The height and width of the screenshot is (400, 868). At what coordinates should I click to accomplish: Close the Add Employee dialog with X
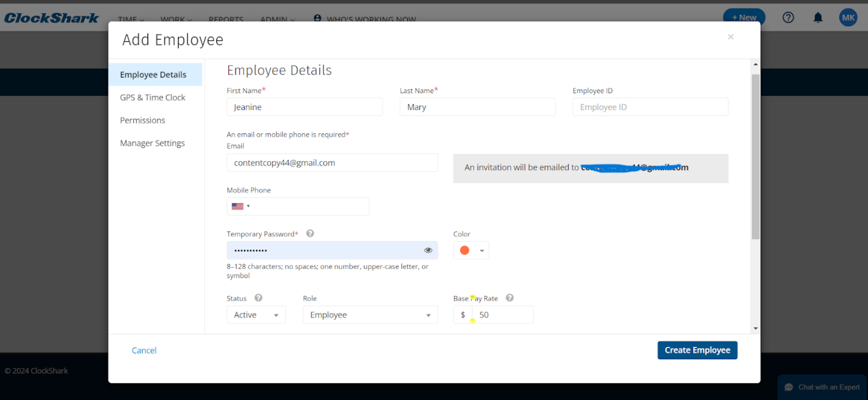(x=730, y=37)
